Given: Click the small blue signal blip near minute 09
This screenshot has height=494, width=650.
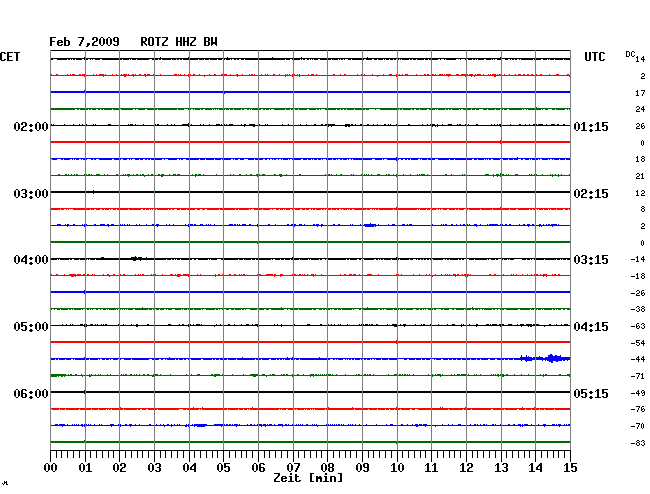Looking at the screenshot, I should coord(370,225).
